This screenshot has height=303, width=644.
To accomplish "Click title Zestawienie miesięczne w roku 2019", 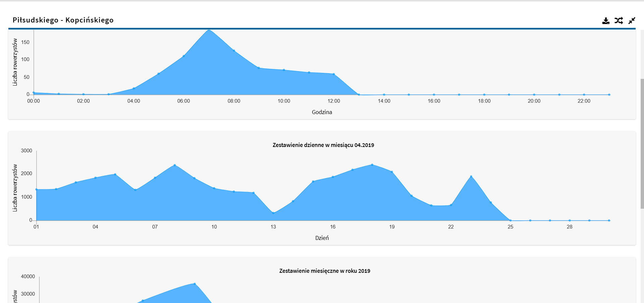I will (325, 271).
